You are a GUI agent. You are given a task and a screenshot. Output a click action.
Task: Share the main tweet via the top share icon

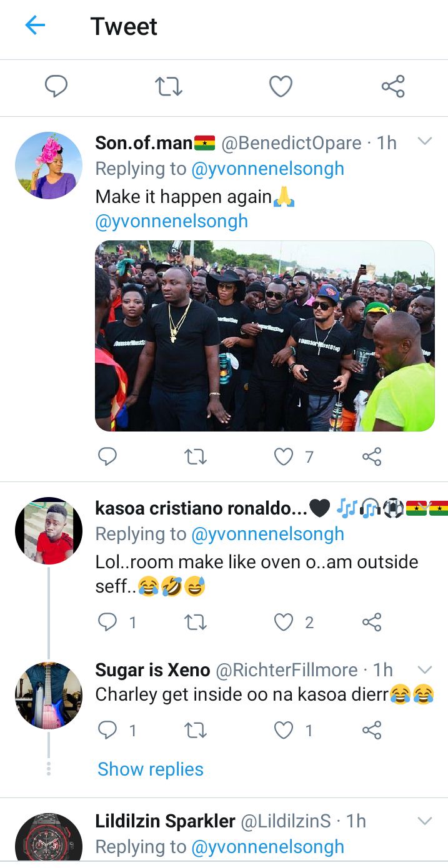point(393,86)
